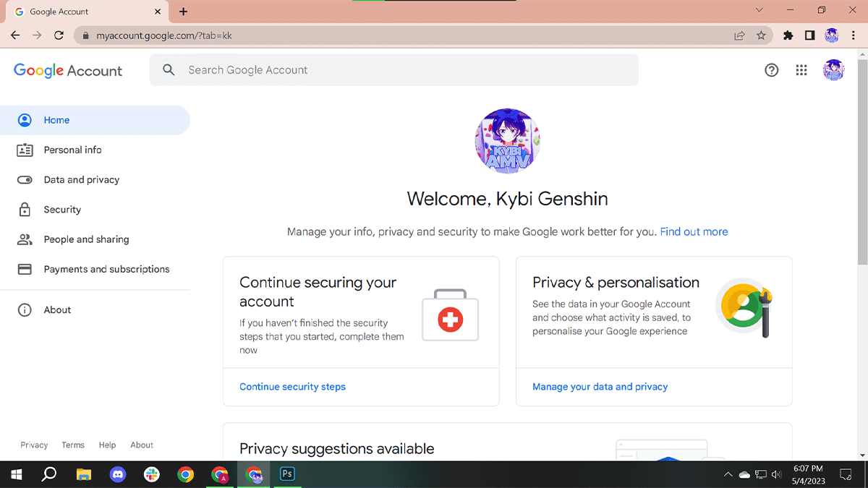The height and width of the screenshot is (488, 868).
Task: Follow the Find out more link
Action: click(694, 231)
